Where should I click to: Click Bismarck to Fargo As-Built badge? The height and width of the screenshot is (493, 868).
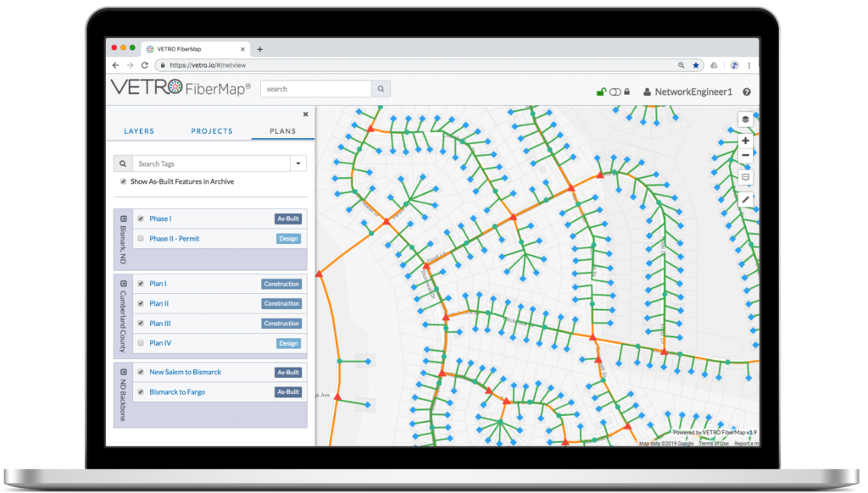(288, 391)
